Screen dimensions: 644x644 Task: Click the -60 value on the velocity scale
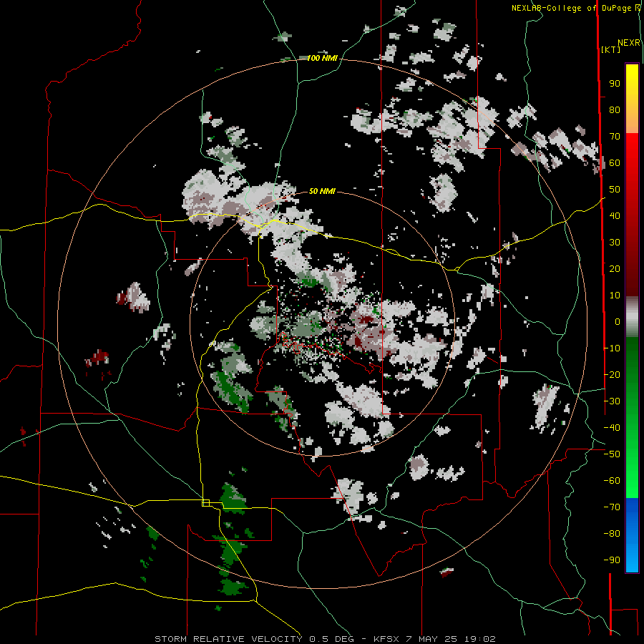(612, 481)
